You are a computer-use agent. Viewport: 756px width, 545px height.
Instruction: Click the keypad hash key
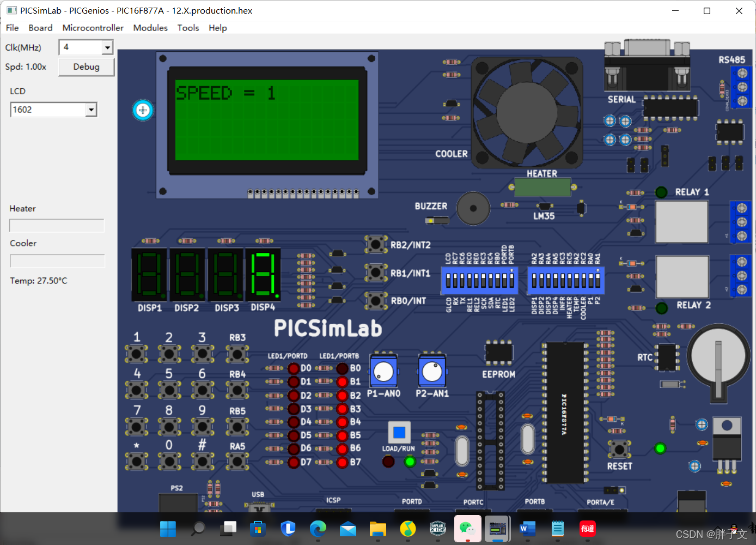(203, 462)
